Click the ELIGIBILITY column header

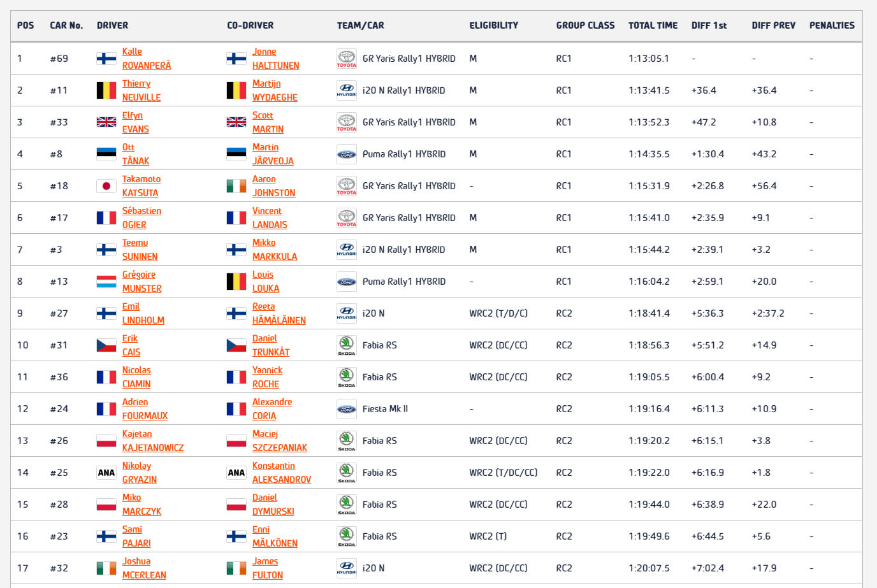point(494,25)
